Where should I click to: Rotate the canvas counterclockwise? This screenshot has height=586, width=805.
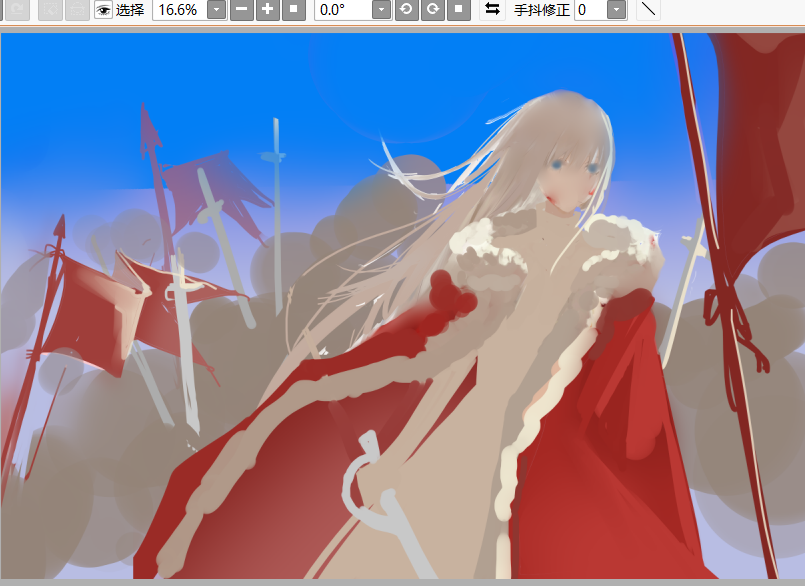pyautogui.click(x=406, y=10)
